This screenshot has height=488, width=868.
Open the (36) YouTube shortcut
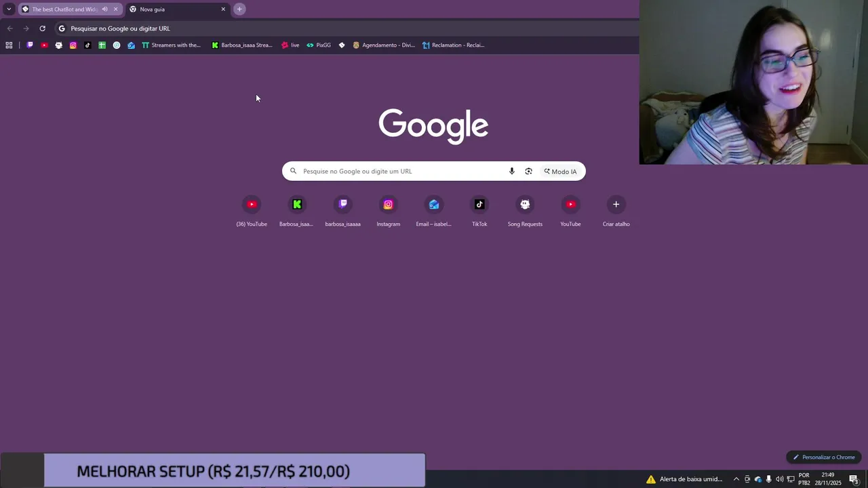tap(252, 211)
